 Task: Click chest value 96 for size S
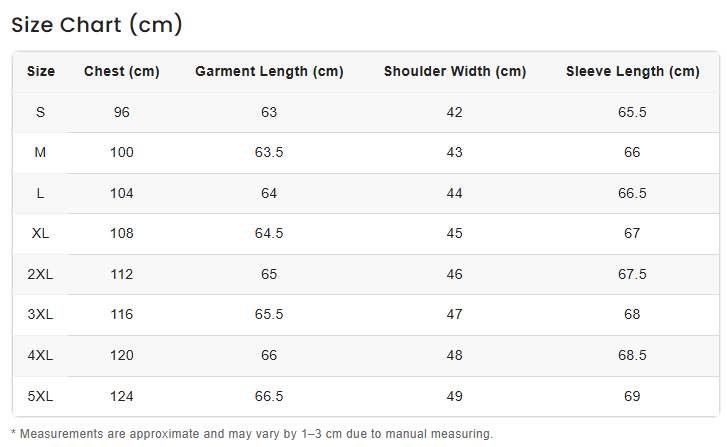(x=122, y=112)
